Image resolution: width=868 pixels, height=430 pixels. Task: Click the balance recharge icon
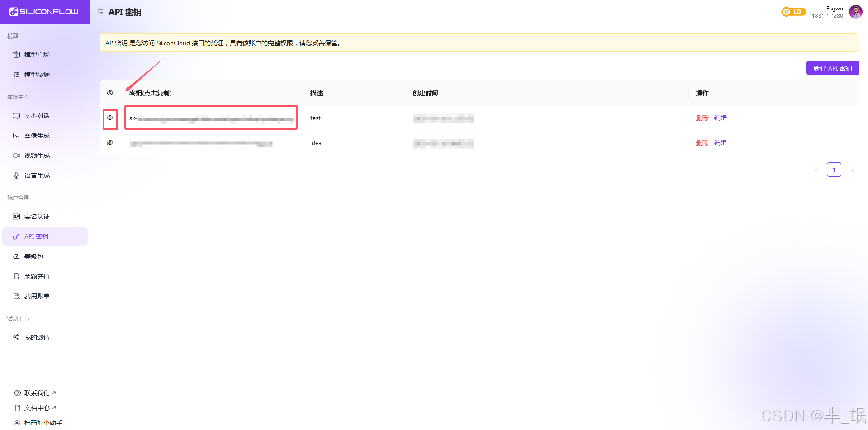16,276
